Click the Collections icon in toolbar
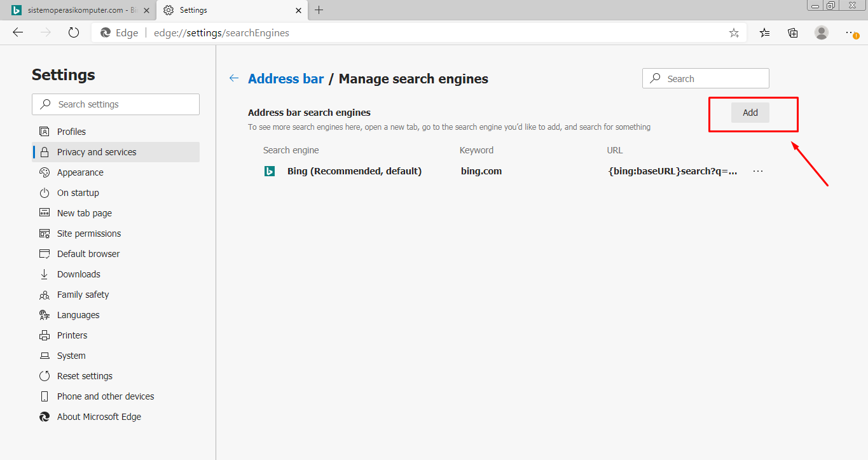Image resolution: width=868 pixels, height=460 pixels. (792, 32)
